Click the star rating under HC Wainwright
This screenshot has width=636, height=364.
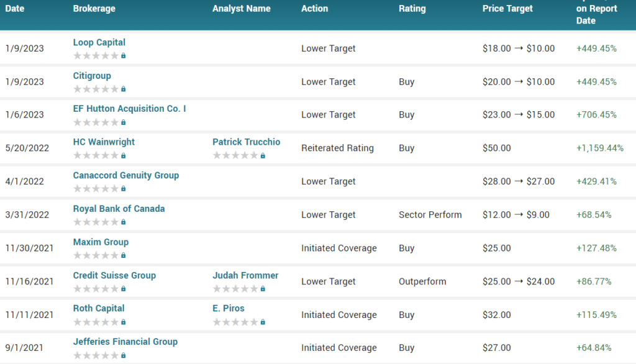pyautogui.click(x=96, y=155)
